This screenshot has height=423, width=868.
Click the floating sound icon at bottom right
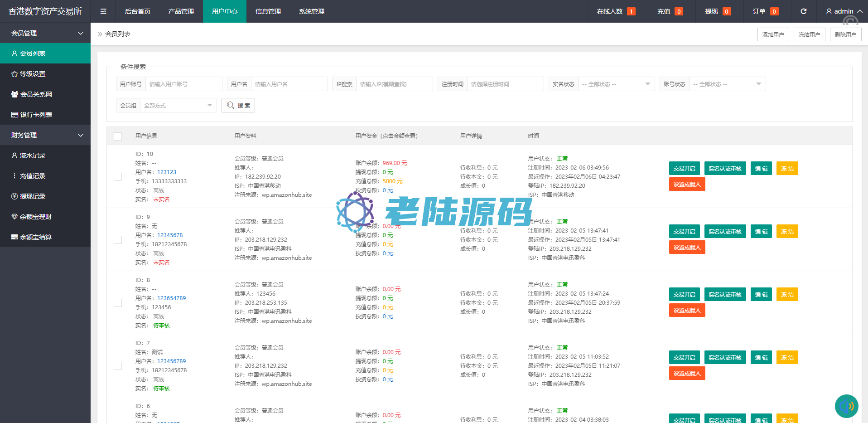pos(846,406)
